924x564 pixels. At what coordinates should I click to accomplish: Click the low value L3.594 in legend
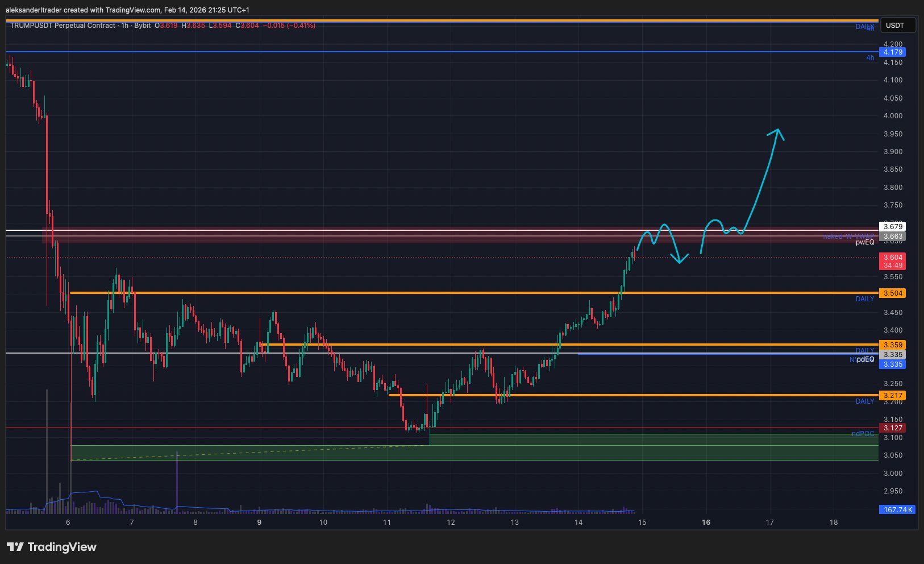(220, 26)
